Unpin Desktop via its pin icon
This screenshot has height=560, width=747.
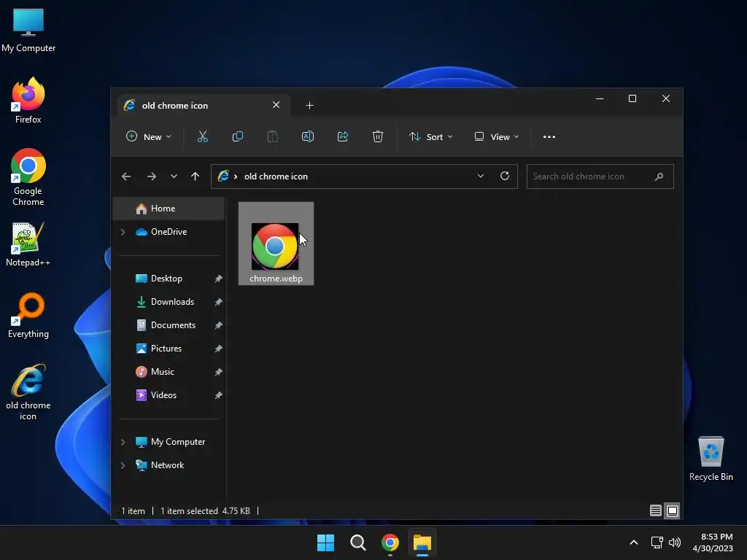click(x=218, y=279)
